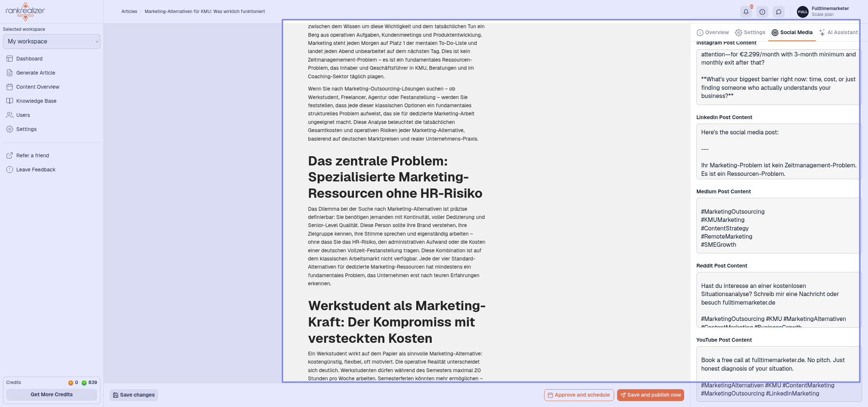
Task: Click the 'Scale plan' label
Action: coord(822,14)
